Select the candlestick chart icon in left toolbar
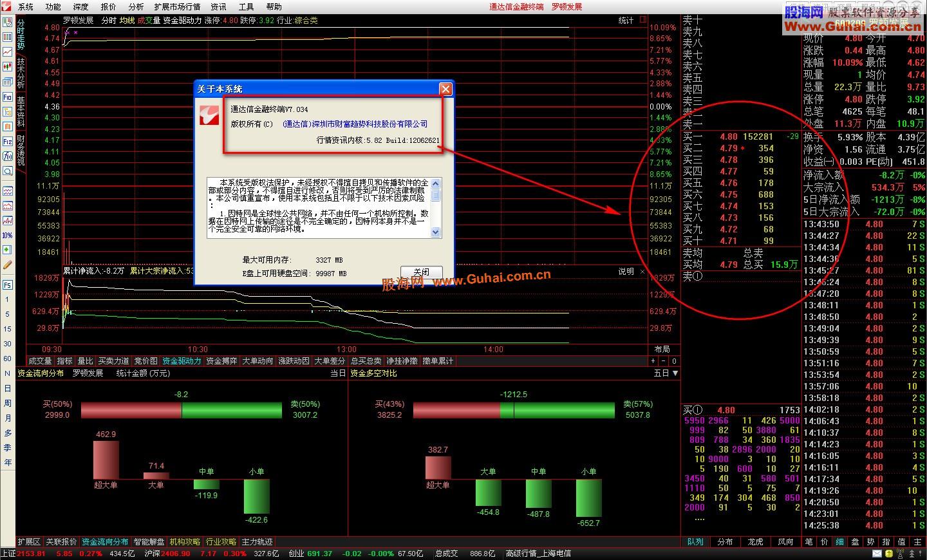 8,66
